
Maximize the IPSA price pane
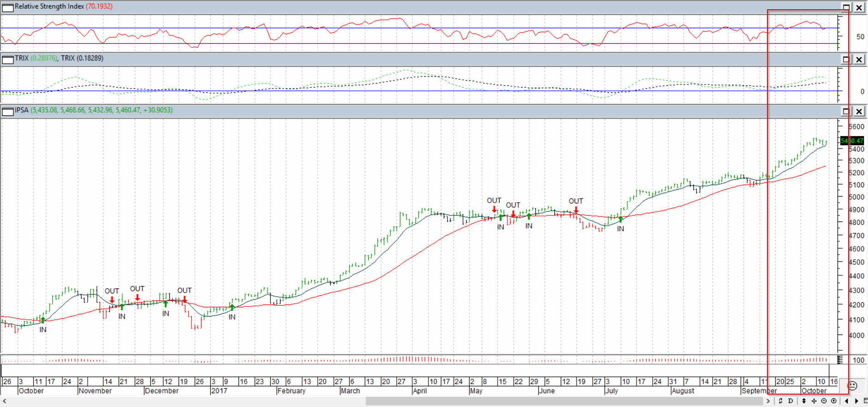(x=846, y=111)
